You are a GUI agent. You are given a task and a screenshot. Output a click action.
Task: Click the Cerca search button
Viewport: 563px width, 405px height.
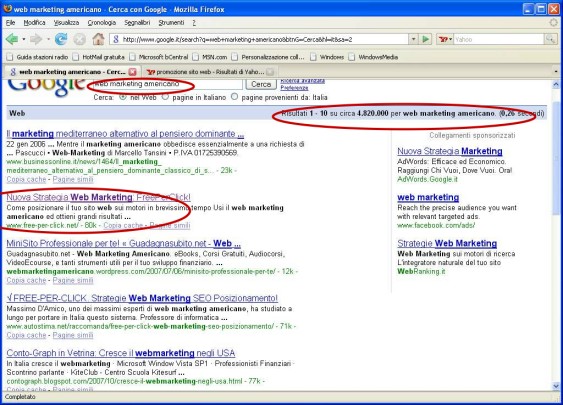point(261,84)
